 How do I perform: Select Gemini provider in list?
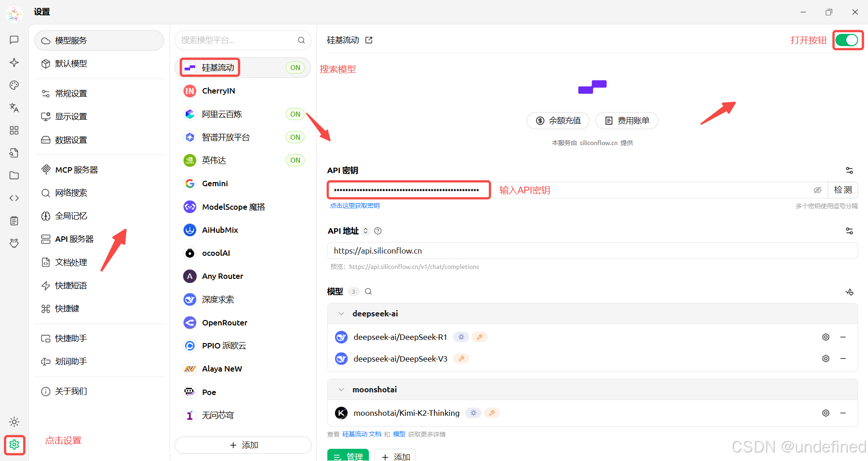(243, 183)
